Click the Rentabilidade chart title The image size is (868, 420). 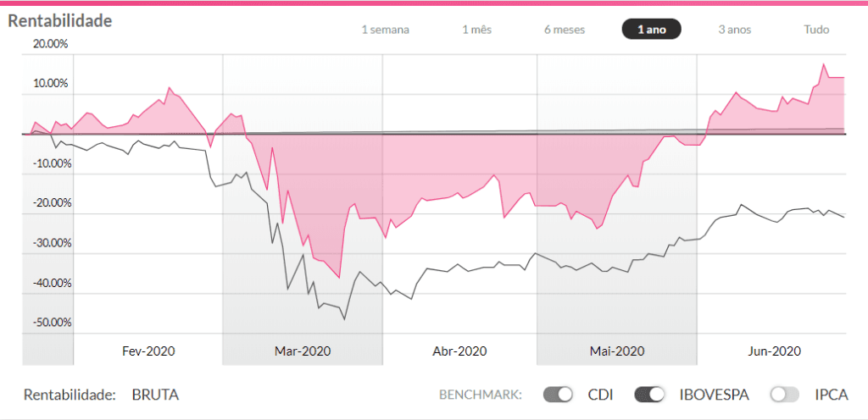coord(60,21)
